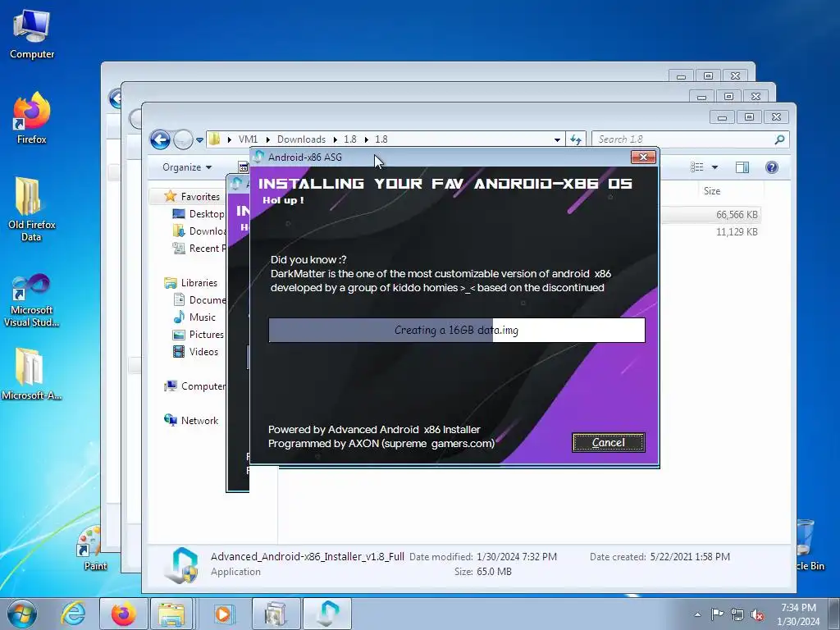Click the Creating a 16GB data.img progress bar
Image resolution: width=840 pixels, height=630 pixels.
[456, 330]
